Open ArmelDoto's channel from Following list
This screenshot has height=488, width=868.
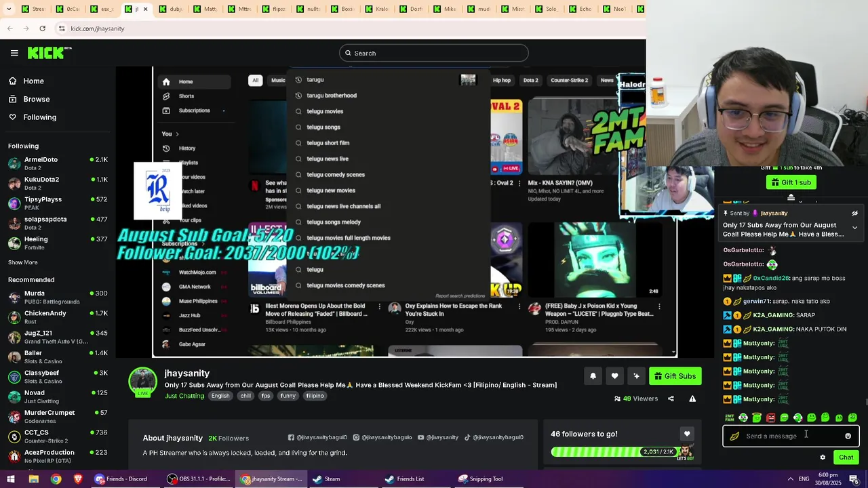pos(58,163)
